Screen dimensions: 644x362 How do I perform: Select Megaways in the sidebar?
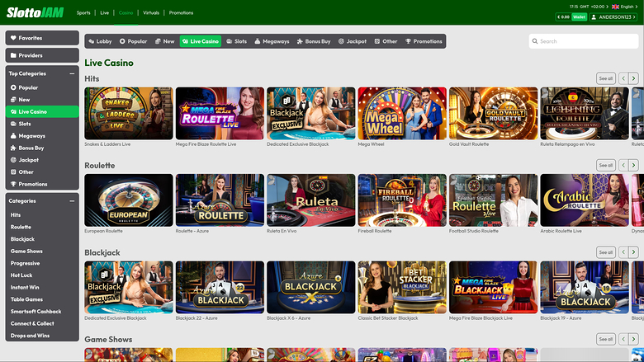point(42,136)
